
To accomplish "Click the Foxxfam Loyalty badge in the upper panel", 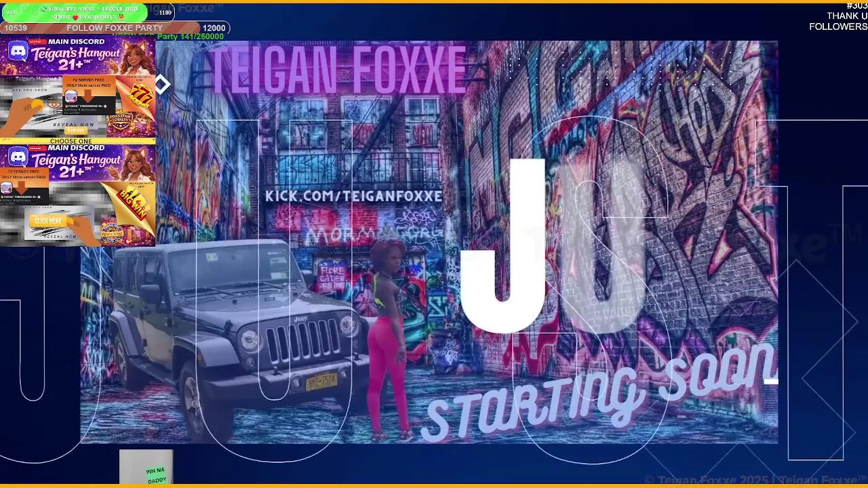I will (x=121, y=121).
